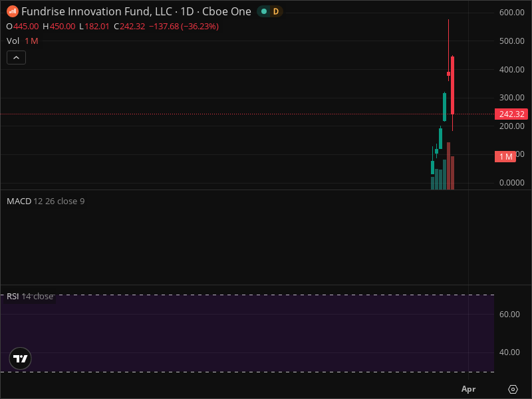This screenshot has height=399, width=532.
Task: Click the large green candlestick near 300
Action: point(444,107)
